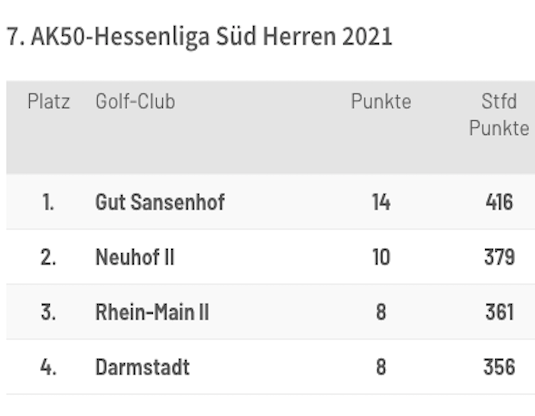This screenshot has width=535, height=416.
Task: Select the Darmstadt club name
Action: [143, 367]
